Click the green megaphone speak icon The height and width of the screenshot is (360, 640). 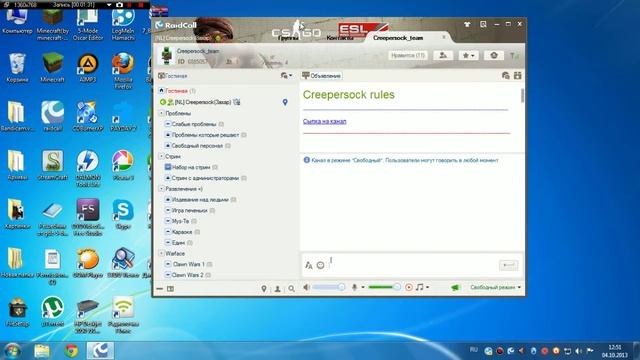455,287
